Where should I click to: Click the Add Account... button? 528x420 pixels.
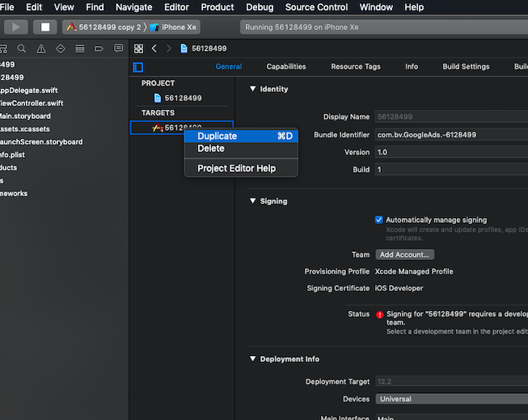405,254
